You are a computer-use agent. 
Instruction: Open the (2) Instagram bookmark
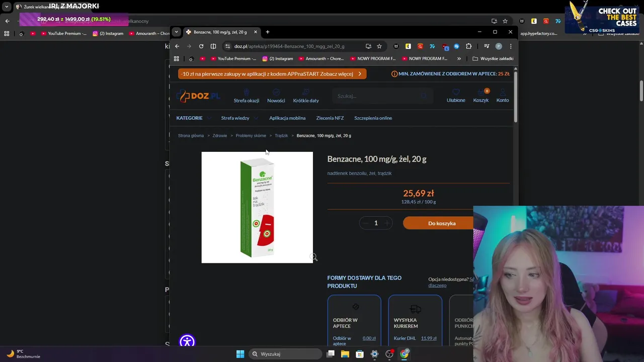coord(278,59)
